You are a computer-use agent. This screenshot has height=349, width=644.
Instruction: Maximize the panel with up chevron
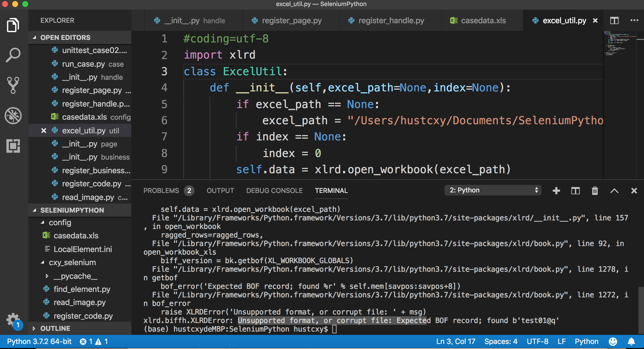[614, 191]
